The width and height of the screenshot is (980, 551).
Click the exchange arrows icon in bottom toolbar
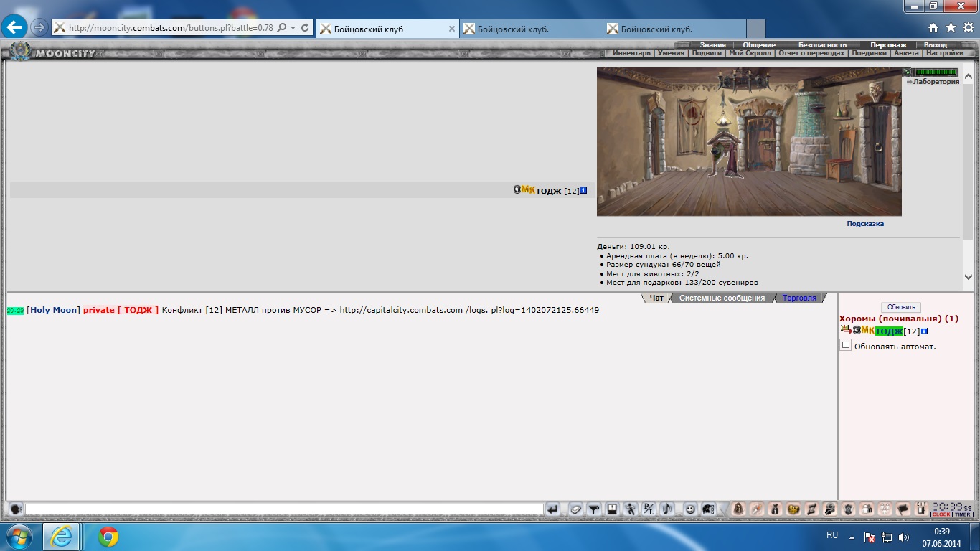[x=811, y=509]
